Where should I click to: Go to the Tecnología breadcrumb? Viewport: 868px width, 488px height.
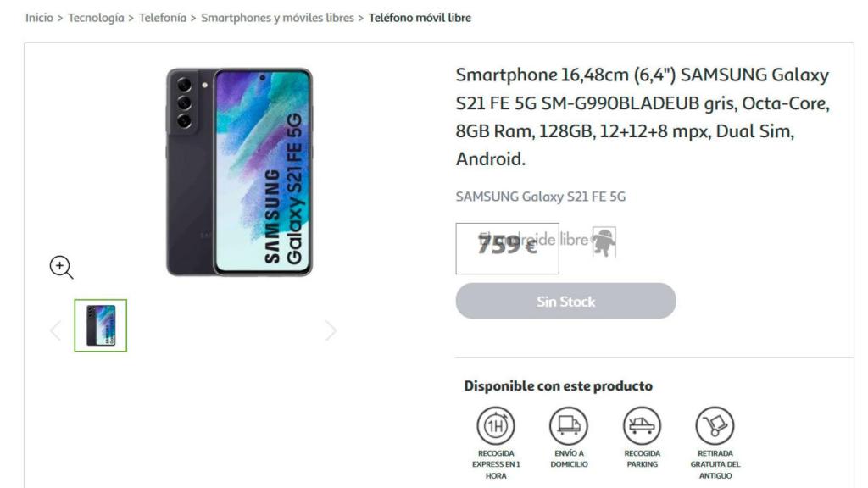(96, 18)
